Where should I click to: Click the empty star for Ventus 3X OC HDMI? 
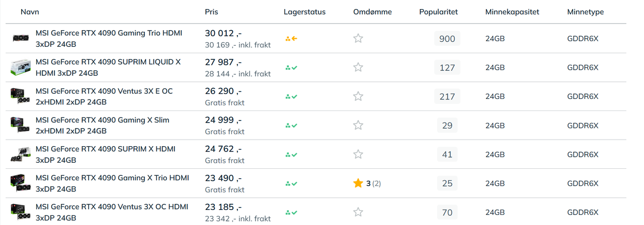358,212
